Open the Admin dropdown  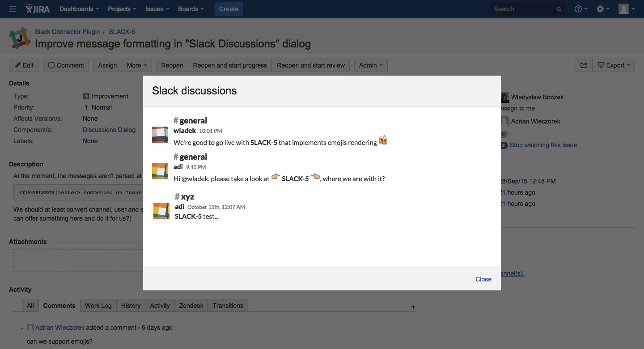coord(371,65)
